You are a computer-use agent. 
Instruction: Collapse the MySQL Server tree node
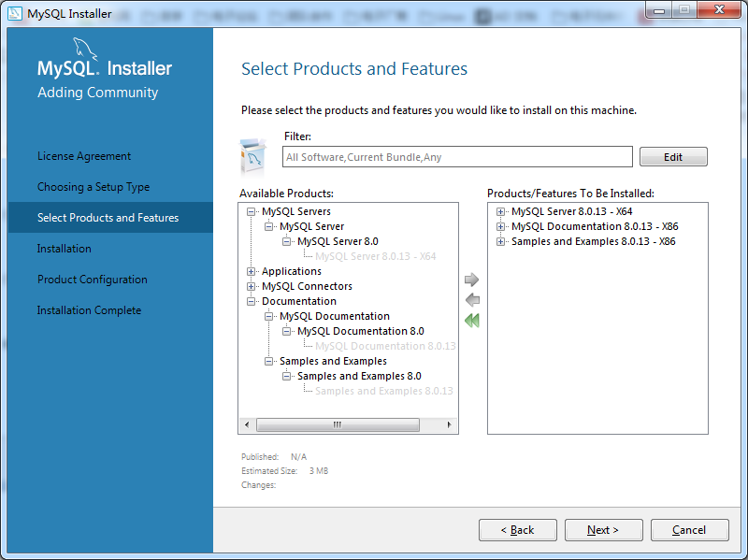(x=268, y=226)
